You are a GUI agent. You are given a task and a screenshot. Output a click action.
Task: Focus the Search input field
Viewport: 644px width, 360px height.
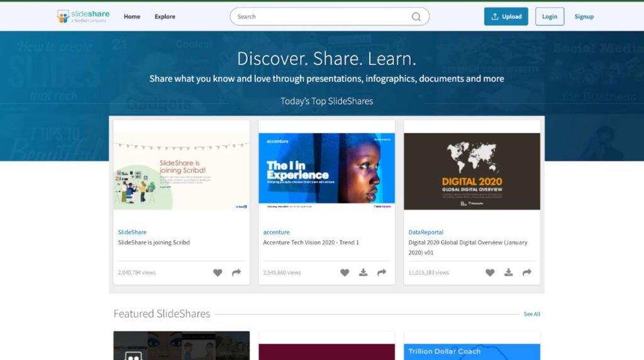(321, 17)
